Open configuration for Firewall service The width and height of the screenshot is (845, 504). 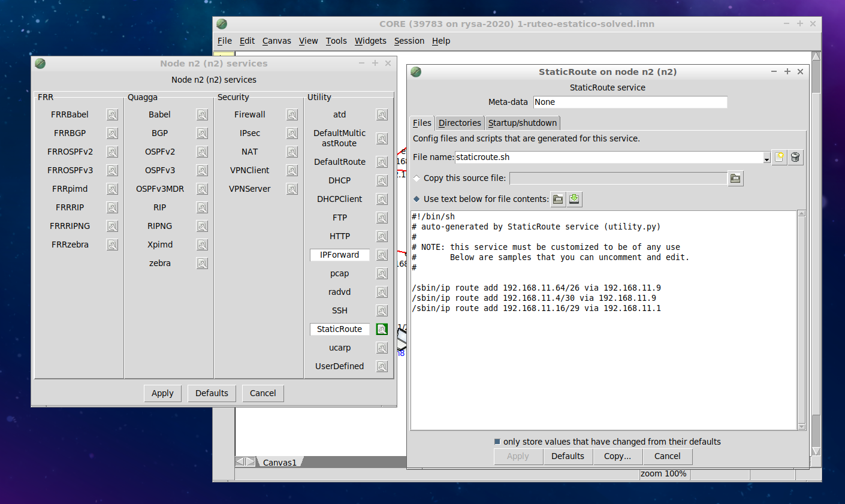[292, 115]
